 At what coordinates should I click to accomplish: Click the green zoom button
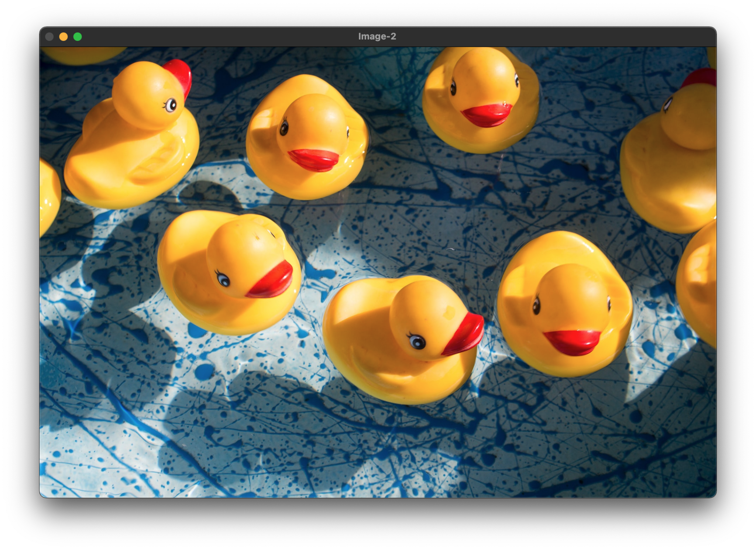coord(77,36)
